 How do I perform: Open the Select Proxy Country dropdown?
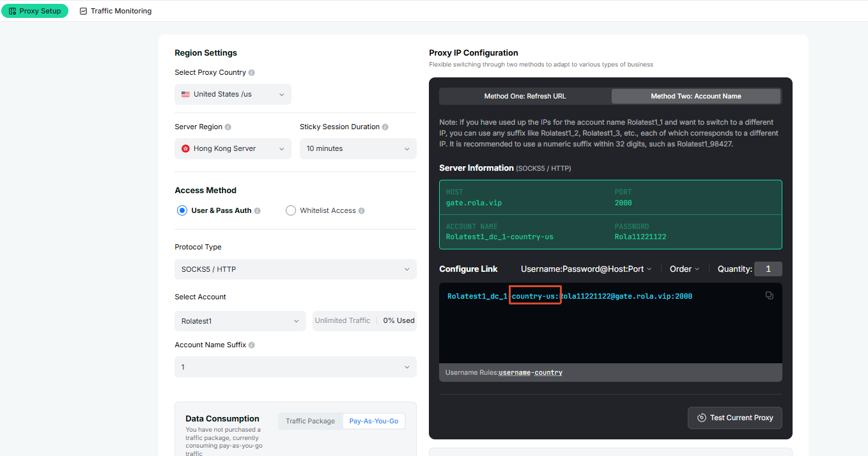pyautogui.click(x=233, y=94)
